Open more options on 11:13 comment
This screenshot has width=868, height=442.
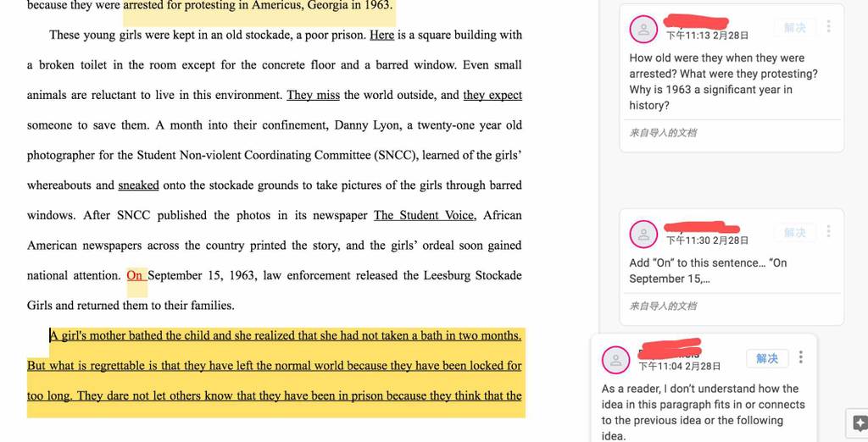pos(829,26)
